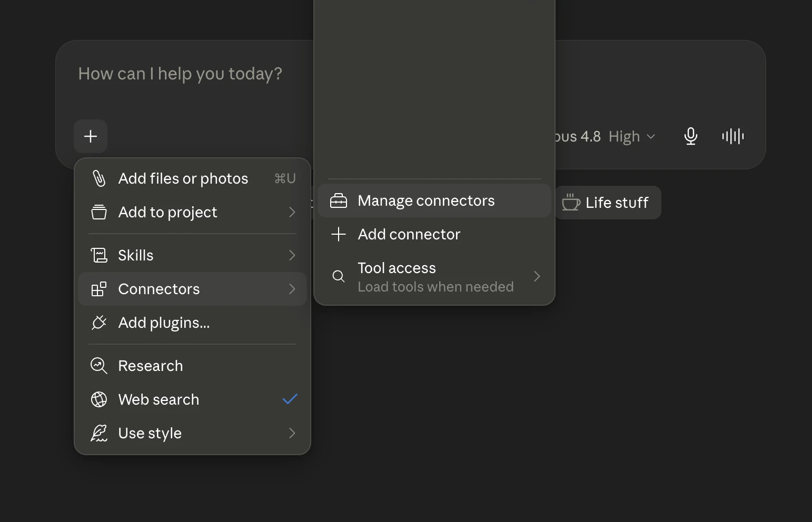Select Add connector option

click(434, 234)
